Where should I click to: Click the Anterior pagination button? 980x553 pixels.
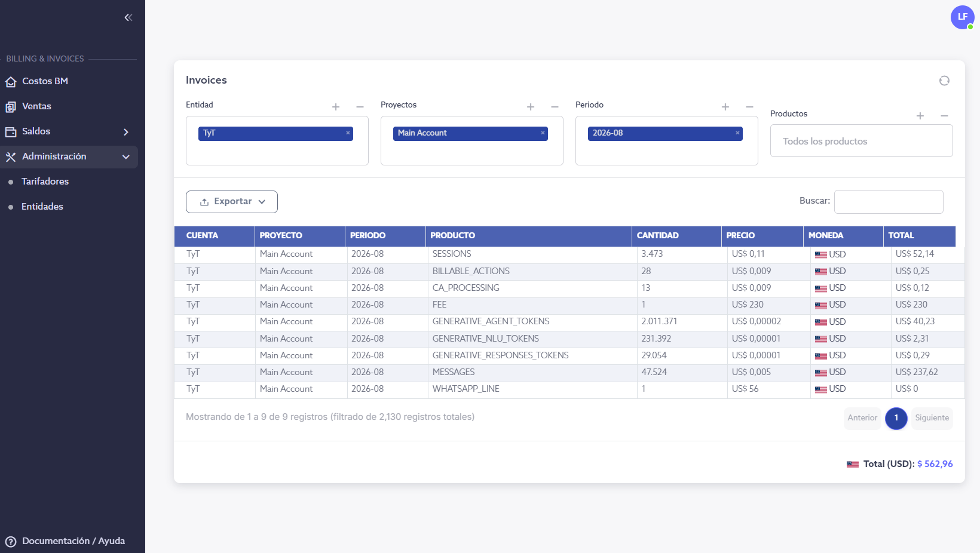(x=862, y=418)
